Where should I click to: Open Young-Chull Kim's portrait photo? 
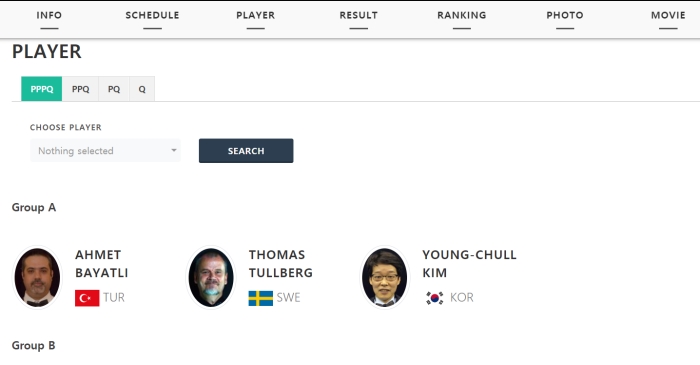(384, 277)
